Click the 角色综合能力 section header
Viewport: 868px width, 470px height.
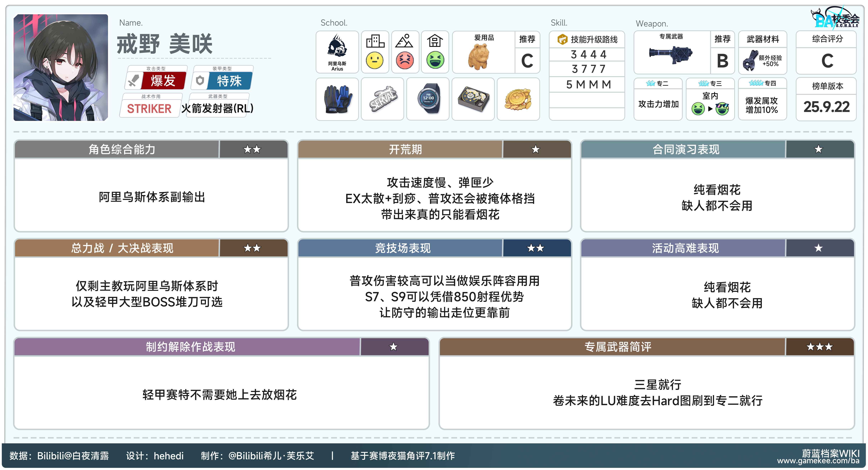point(122,149)
